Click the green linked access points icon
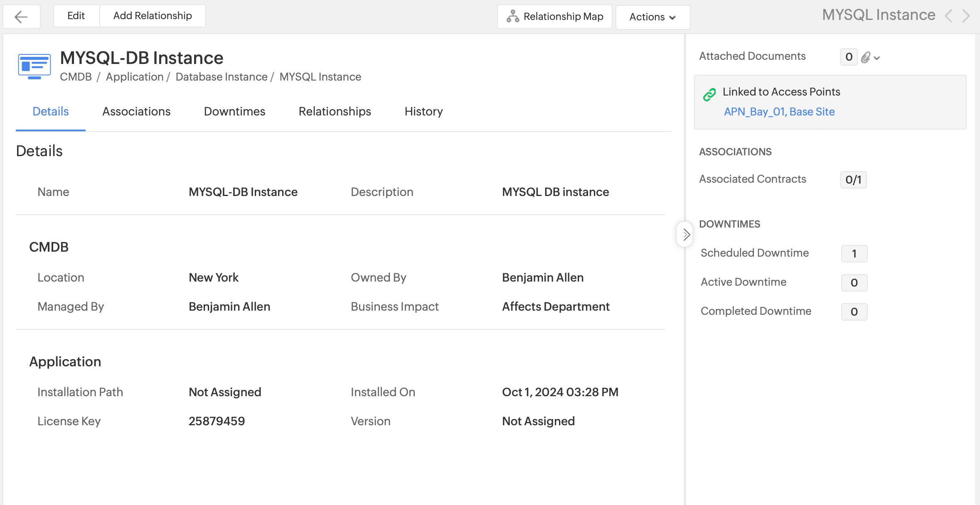 click(709, 95)
